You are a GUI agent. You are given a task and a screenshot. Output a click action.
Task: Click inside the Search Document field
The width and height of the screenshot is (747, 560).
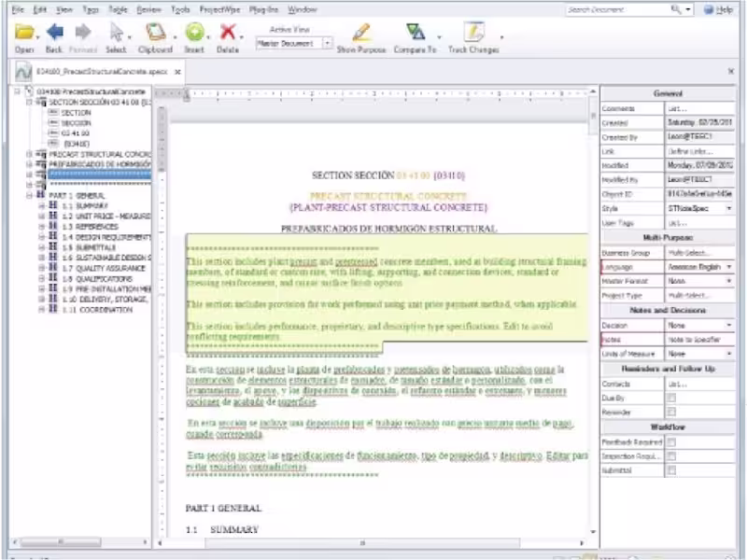pos(617,9)
